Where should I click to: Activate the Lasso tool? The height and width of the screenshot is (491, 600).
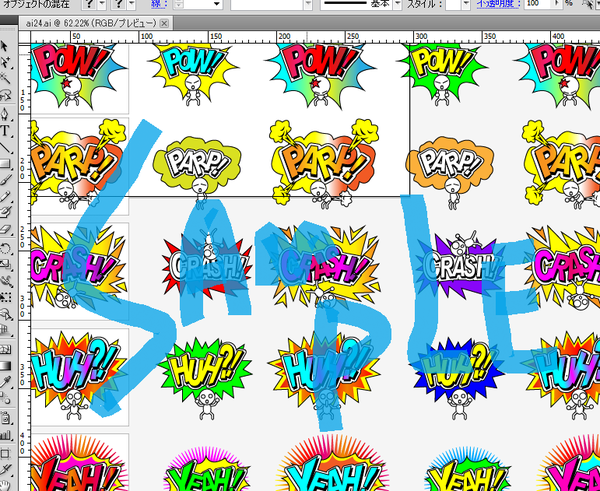6,94
